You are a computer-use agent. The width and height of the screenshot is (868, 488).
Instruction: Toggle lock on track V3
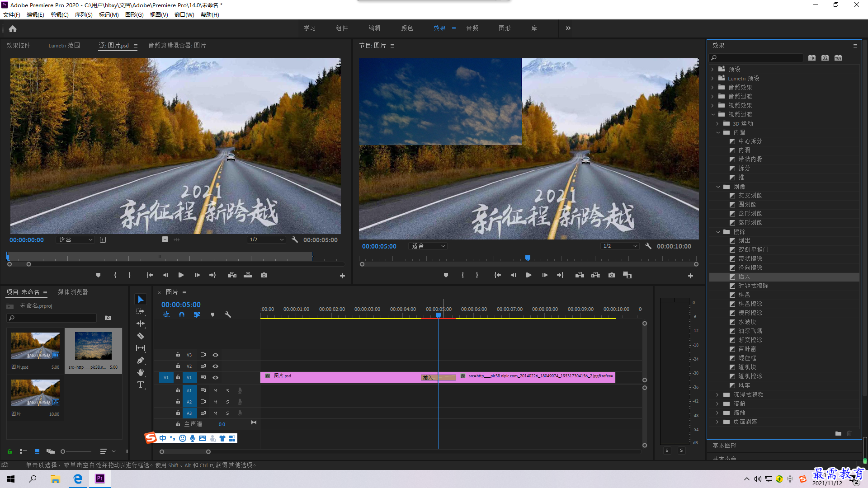(x=178, y=355)
